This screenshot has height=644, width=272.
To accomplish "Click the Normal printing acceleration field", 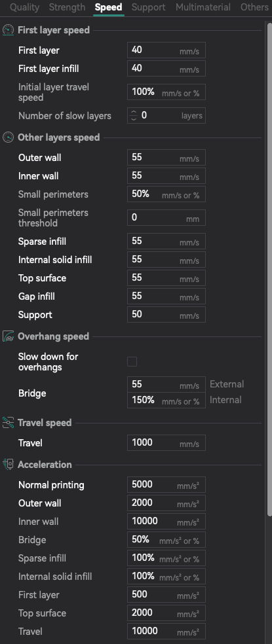I will 166,485.
